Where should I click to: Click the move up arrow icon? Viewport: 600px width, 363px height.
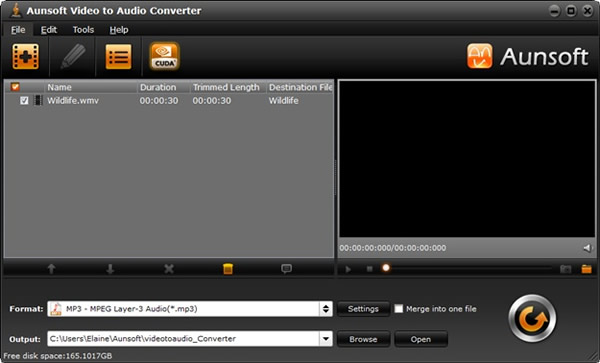pyautogui.click(x=51, y=269)
